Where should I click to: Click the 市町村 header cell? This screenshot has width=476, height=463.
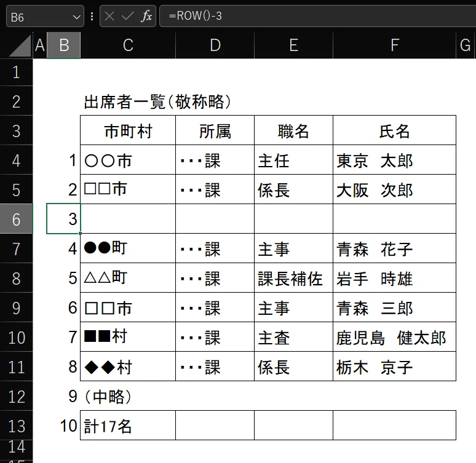pos(128,131)
